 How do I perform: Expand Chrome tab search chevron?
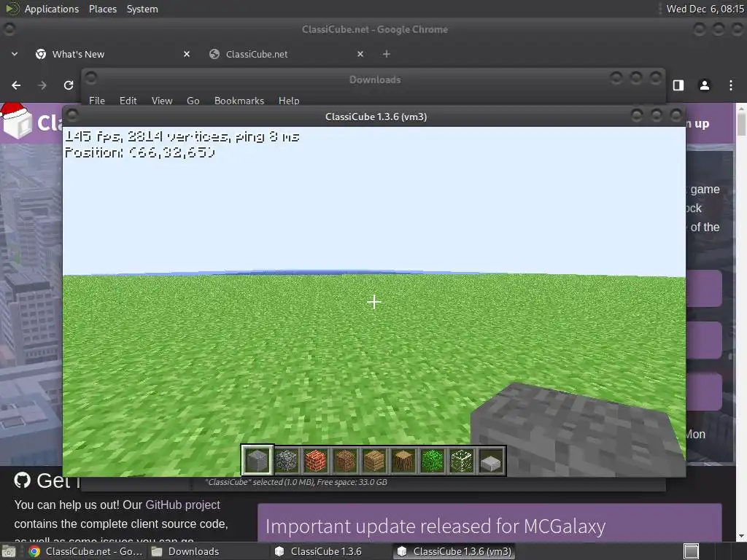15,54
